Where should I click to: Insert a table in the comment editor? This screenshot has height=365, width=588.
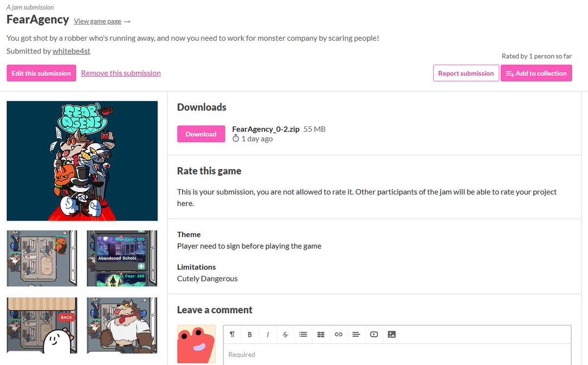coord(321,334)
